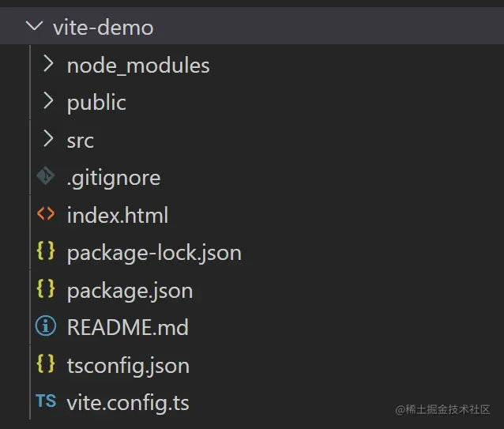The width and height of the screenshot is (504, 429).
Task: Open the .gitignore file
Action: click(114, 177)
